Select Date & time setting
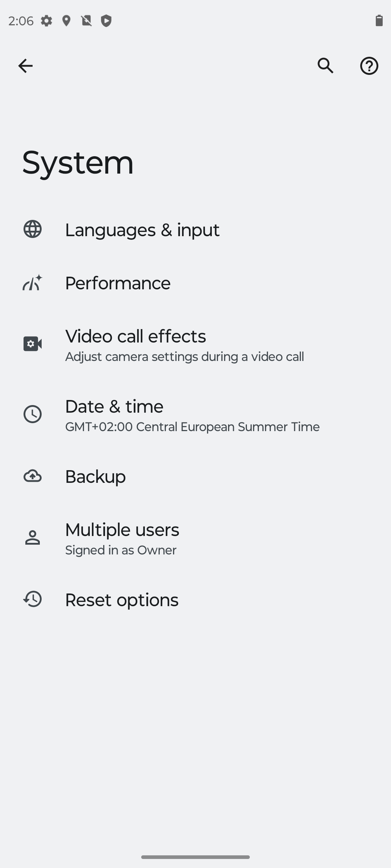The width and height of the screenshot is (391, 868). [195, 415]
